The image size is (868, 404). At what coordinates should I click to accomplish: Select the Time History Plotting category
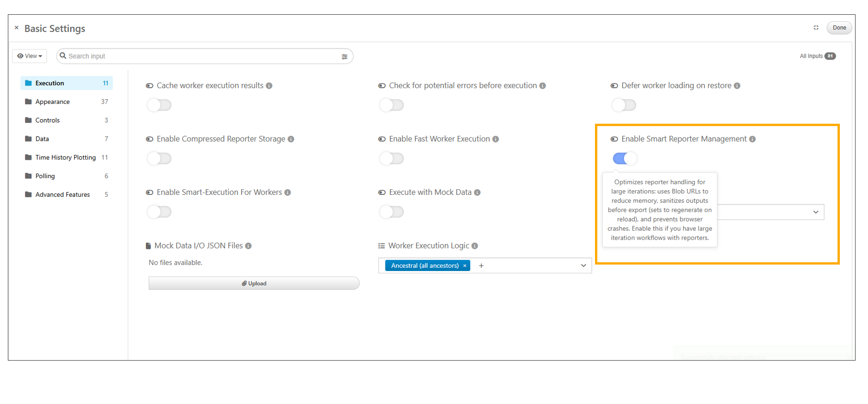click(66, 157)
